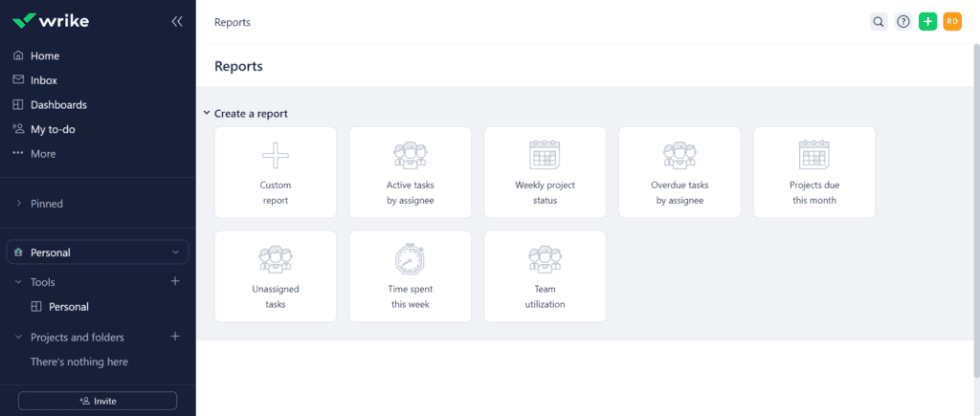Click the Personal dashboard icon under Tools
The height and width of the screenshot is (416, 980).
click(x=36, y=307)
